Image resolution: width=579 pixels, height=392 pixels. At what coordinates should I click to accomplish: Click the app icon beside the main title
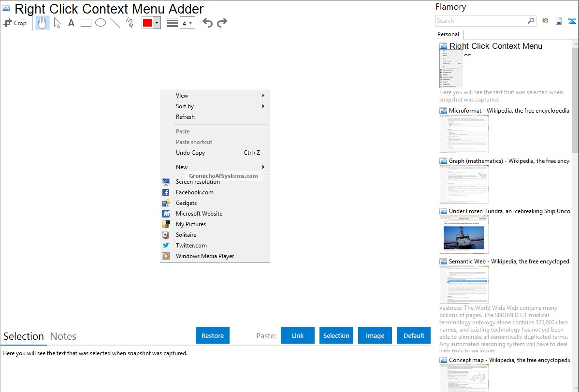pos(6,8)
